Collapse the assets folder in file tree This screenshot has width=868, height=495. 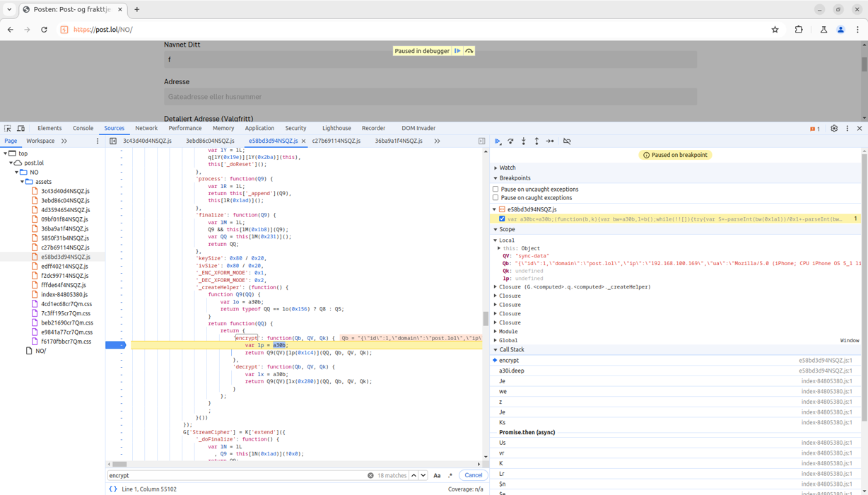click(x=23, y=182)
